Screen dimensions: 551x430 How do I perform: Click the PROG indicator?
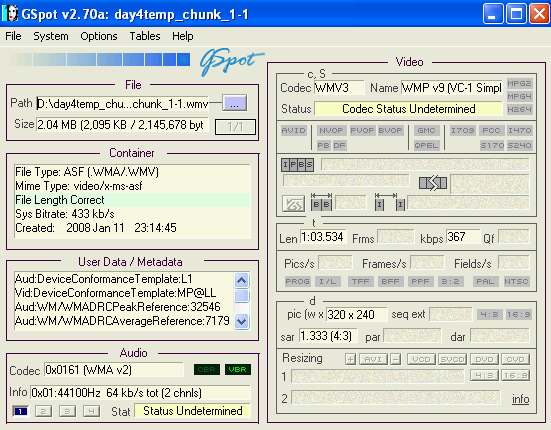tap(298, 281)
